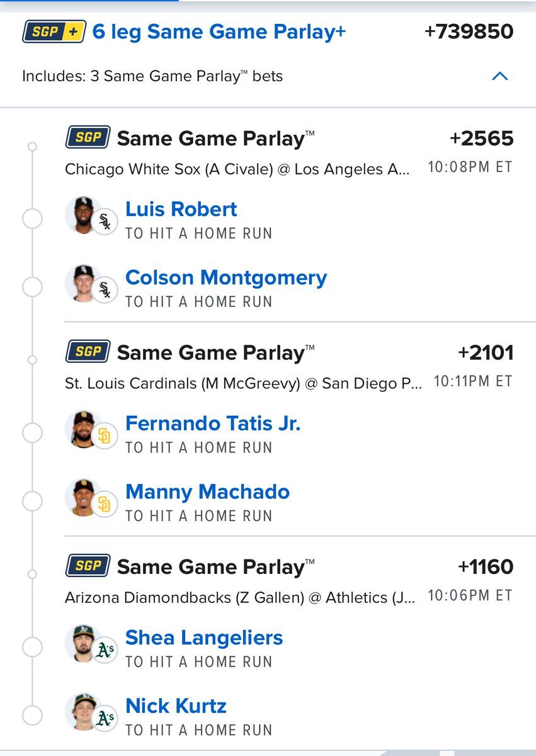Click SGP badge beside Diamondbacks parlay
Viewport: 536px width, 756px height.
88,566
